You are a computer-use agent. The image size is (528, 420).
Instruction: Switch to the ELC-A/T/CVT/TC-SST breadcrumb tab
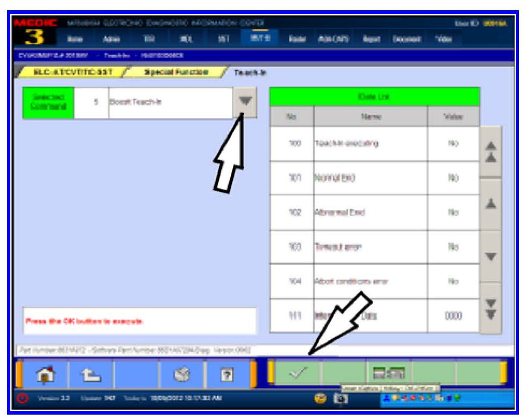[74, 73]
